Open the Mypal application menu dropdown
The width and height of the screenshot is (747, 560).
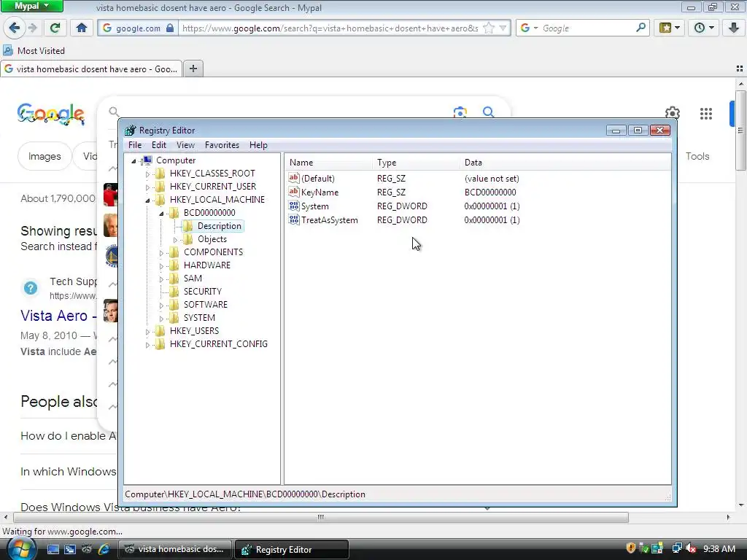(x=31, y=6)
